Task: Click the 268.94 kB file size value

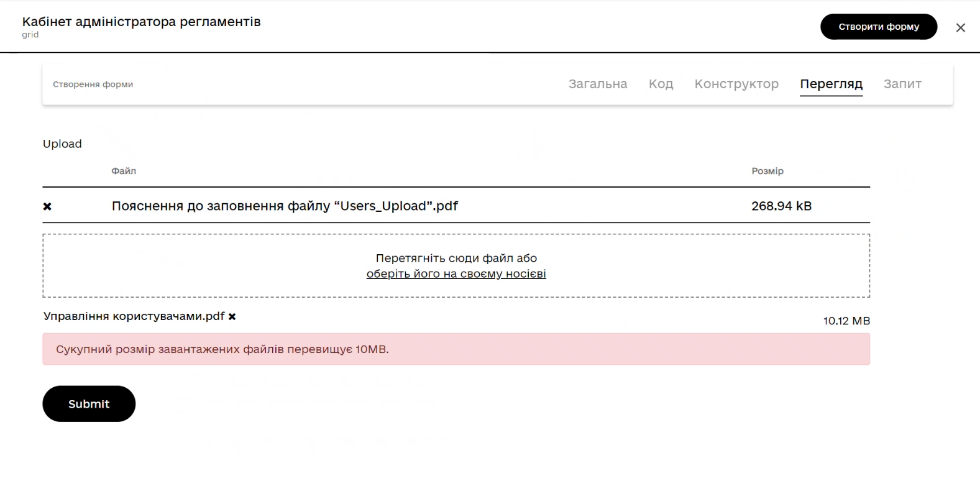Action: pyautogui.click(x=781, y=206)
